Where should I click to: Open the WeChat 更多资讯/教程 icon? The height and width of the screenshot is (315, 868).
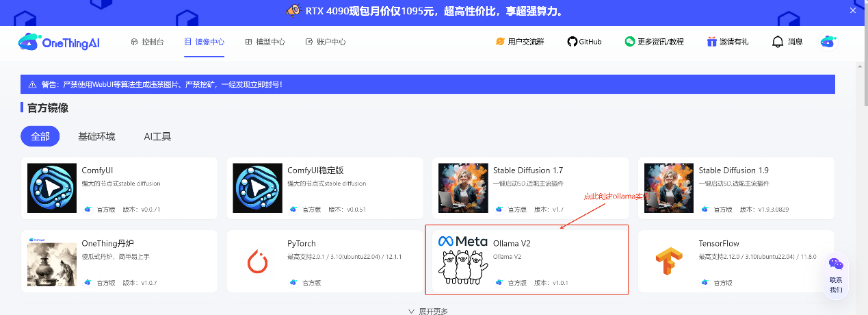[x=629, y=42]
